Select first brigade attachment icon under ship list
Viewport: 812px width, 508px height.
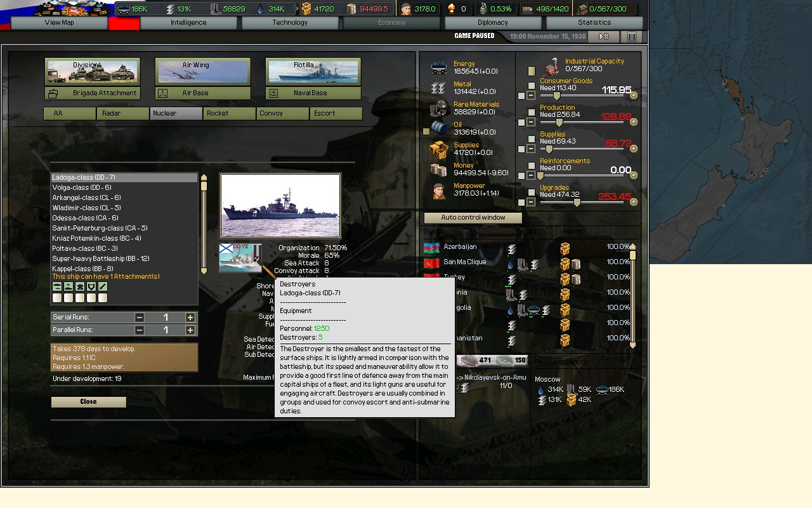[57, 287]
